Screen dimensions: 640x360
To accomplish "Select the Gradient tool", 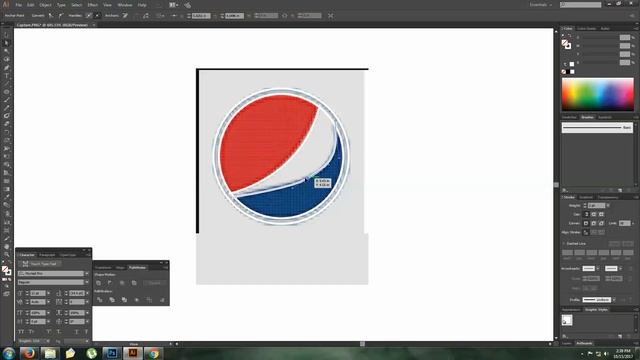I will tap(6, 189).
